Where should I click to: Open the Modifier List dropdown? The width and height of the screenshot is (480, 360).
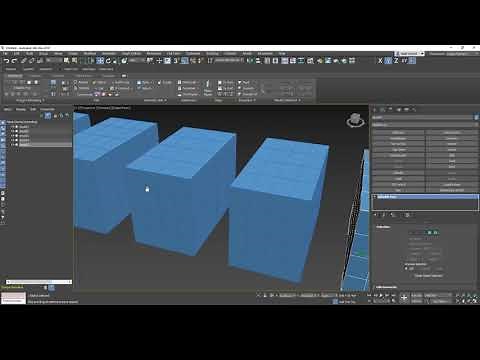425,125
